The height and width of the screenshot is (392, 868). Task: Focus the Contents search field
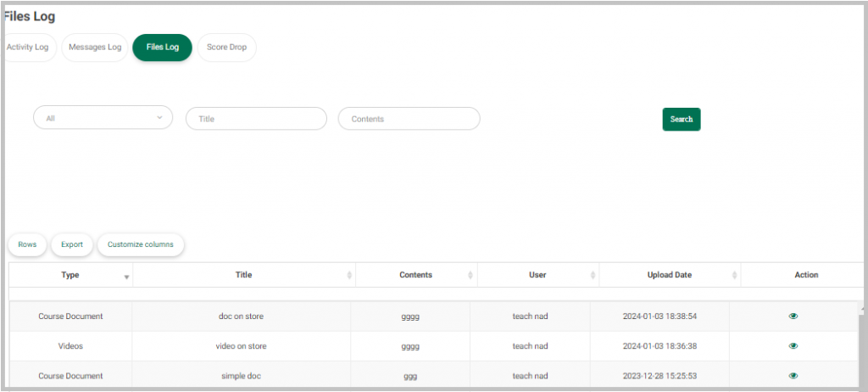pyautogui.click(x=409, y=119)
